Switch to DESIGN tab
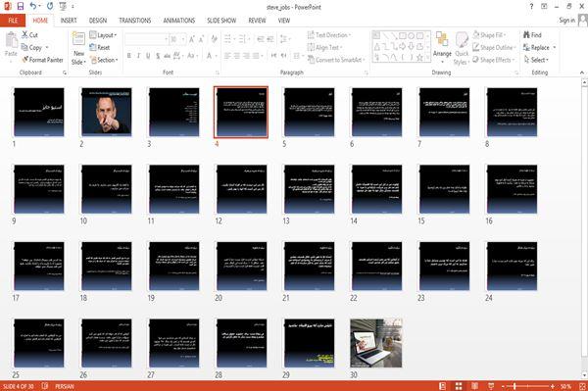 98,21
